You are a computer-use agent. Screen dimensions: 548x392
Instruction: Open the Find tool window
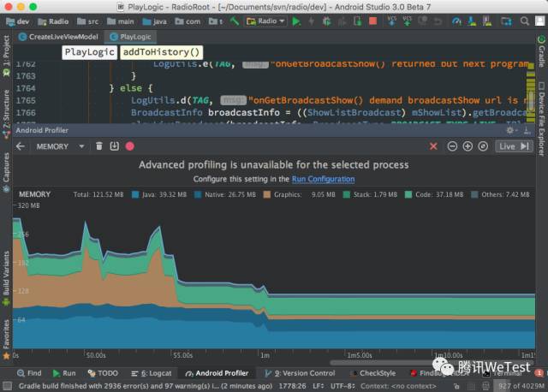(x=29, y=373)
